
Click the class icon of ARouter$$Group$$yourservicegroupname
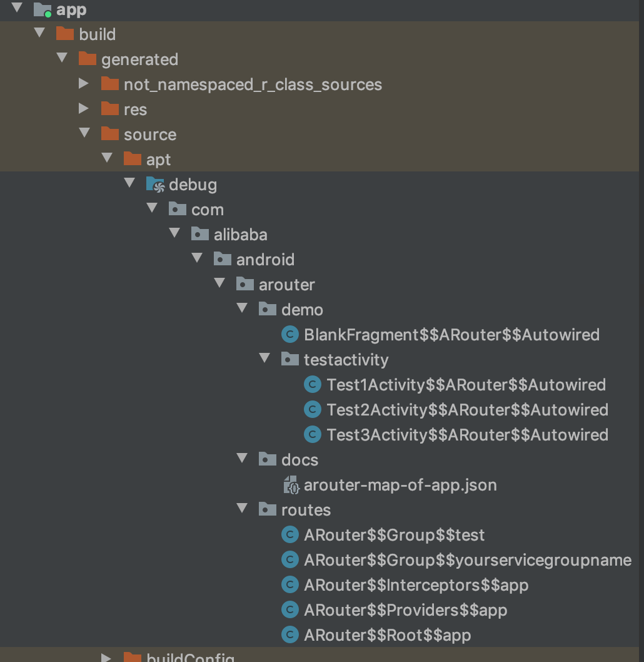point(290,559)
